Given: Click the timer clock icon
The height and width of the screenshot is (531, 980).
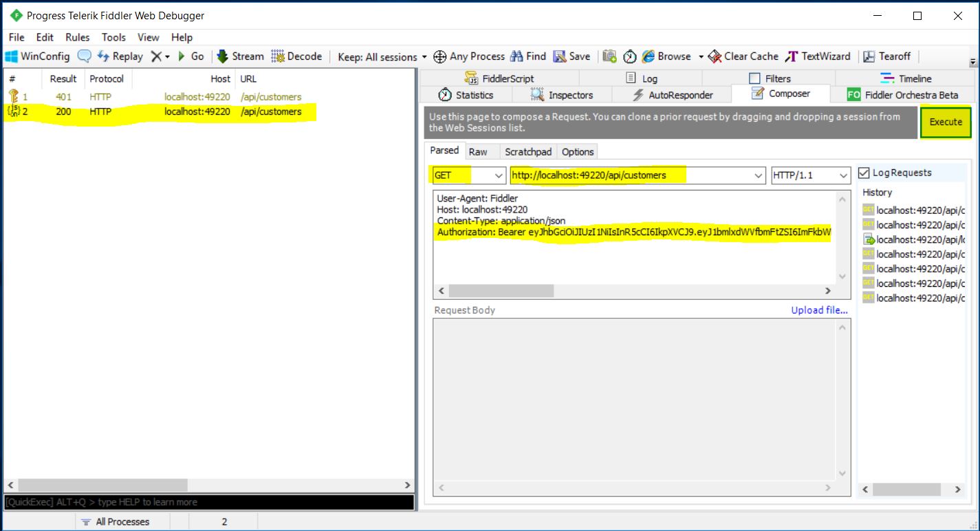Looking at the screenshot, I should [629, 56].
